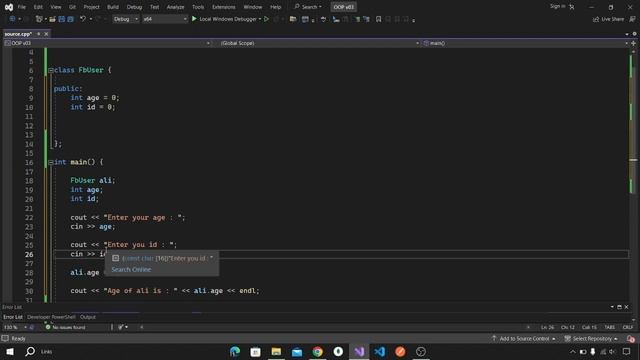This screenshot has height=360, width=640.
Task: Open the Debug configuration dropdown
Action: 125,19
